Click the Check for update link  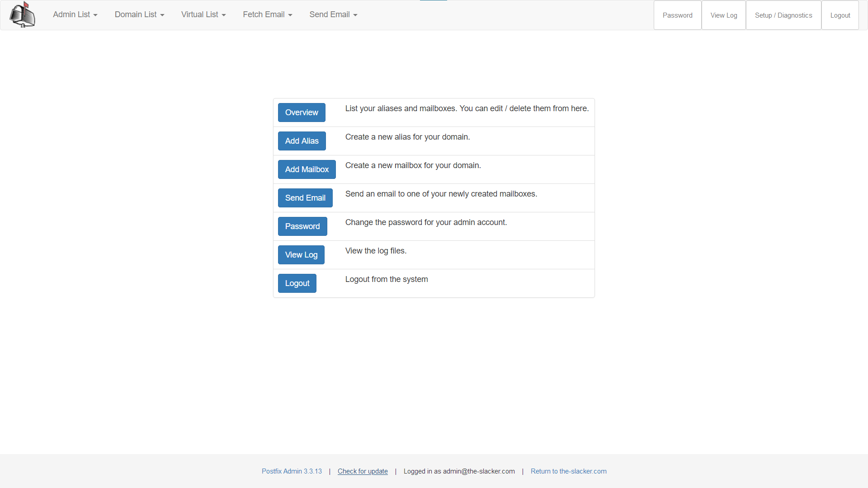point(362,471)
